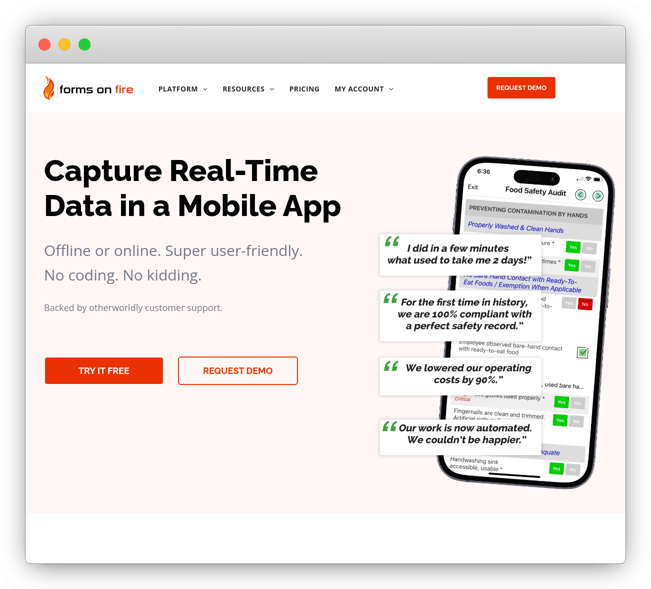Open the My Account navigation item

359,89
